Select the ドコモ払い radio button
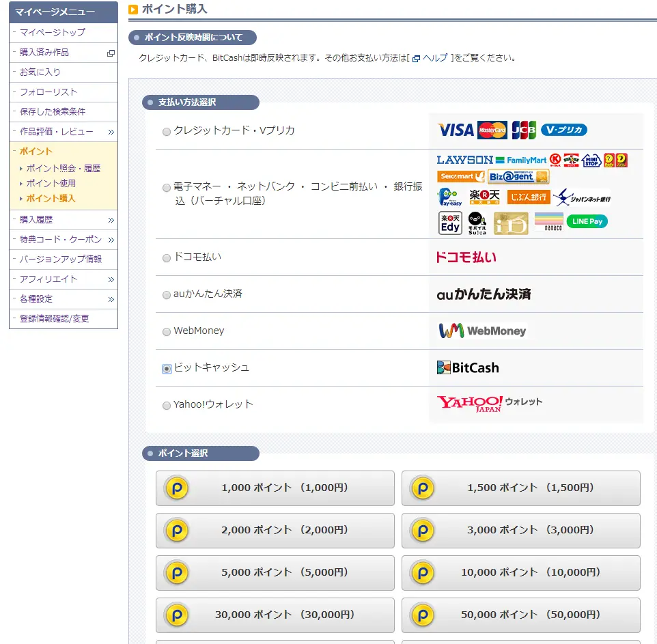This screenshot has width=657, height=644. 167,257
